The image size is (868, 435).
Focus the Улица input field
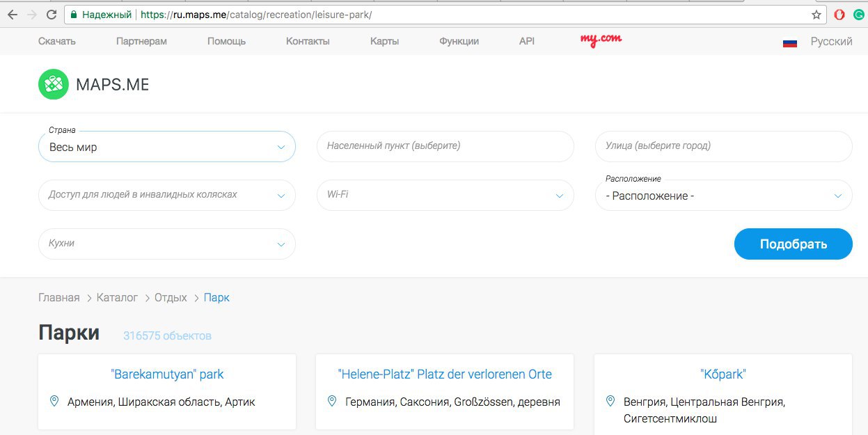tap(724, 146)
